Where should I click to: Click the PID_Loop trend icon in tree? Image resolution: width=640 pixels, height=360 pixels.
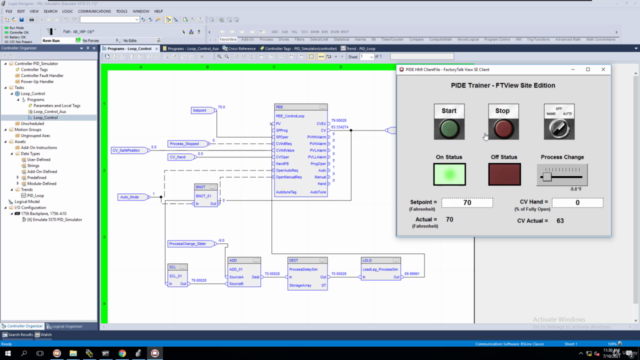click(x=24, y=196)
